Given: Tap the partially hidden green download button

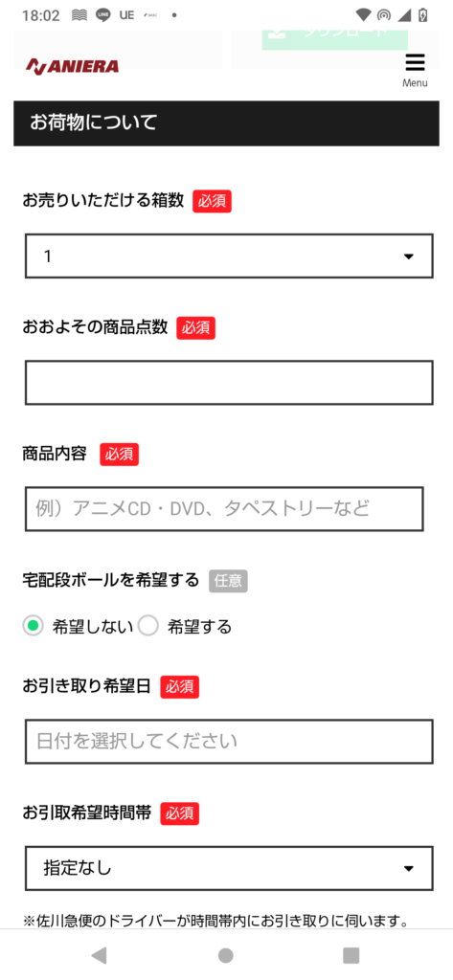Looking at the screenshot, I should pos(335,37).
